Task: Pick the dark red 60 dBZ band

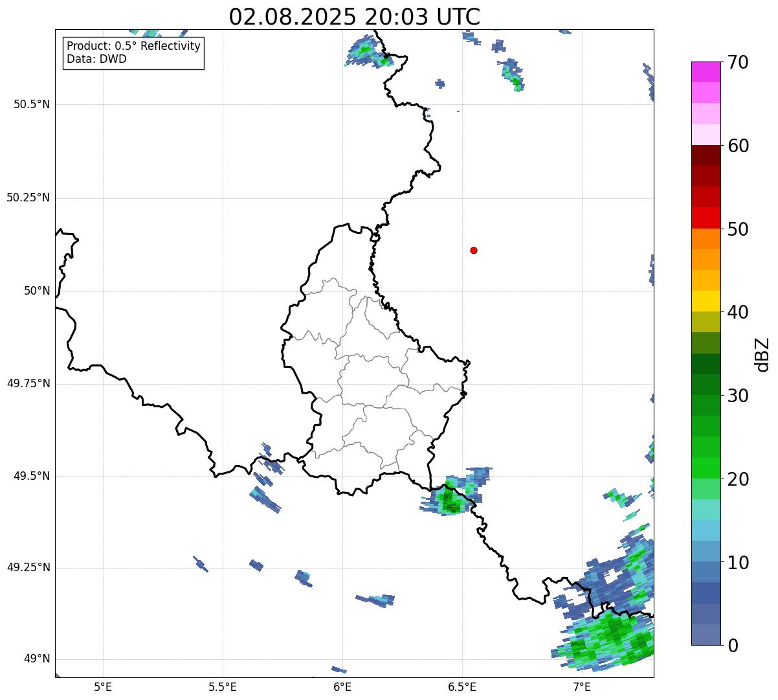Action: [x=706, y=155]
